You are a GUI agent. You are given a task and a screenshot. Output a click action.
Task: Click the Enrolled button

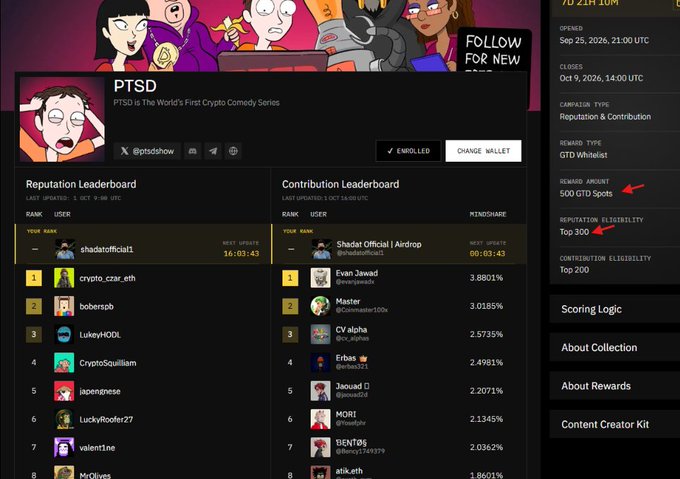[x=408, y=151]
